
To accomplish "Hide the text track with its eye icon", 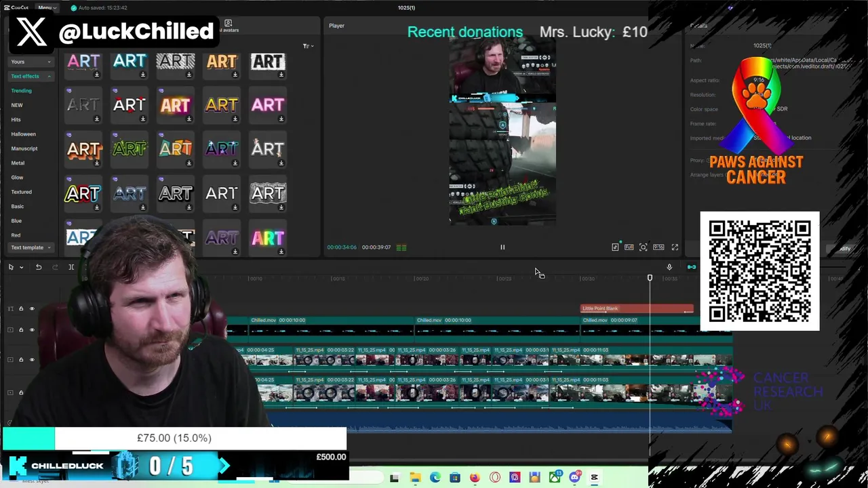I will [32, 309].
